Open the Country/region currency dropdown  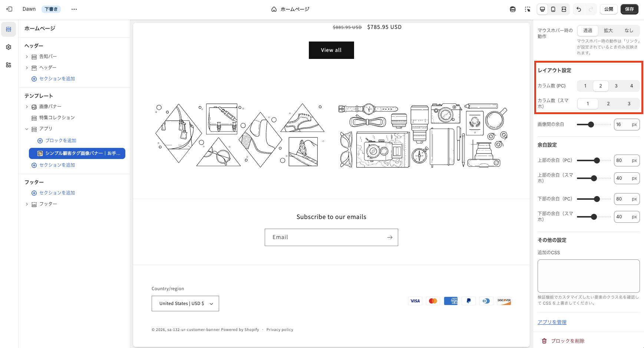pos(185,303)
